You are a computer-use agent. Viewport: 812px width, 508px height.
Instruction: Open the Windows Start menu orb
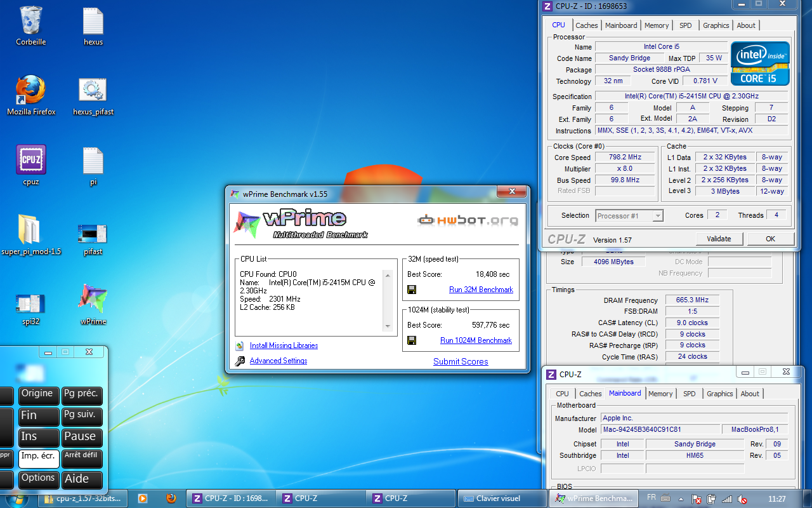coord(16,498)
